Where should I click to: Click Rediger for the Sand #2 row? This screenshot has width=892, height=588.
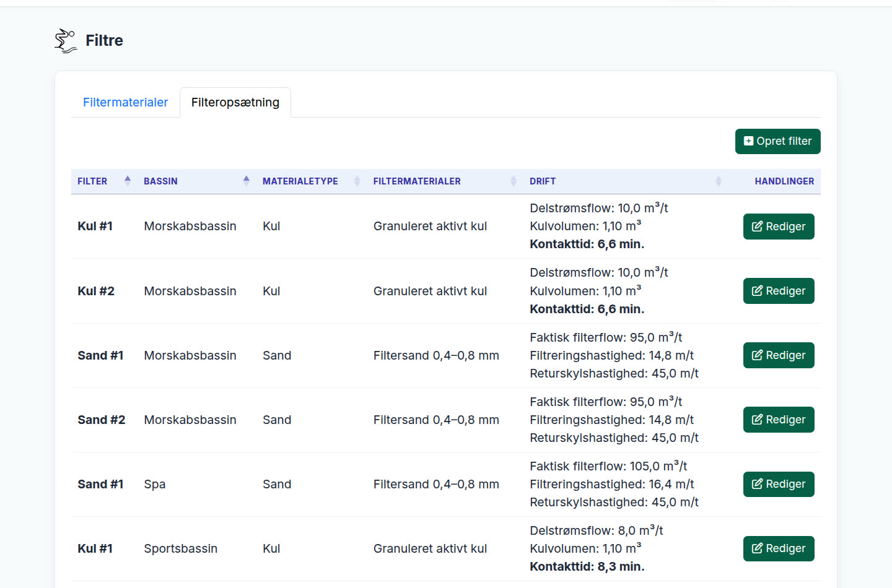(779, 420)
